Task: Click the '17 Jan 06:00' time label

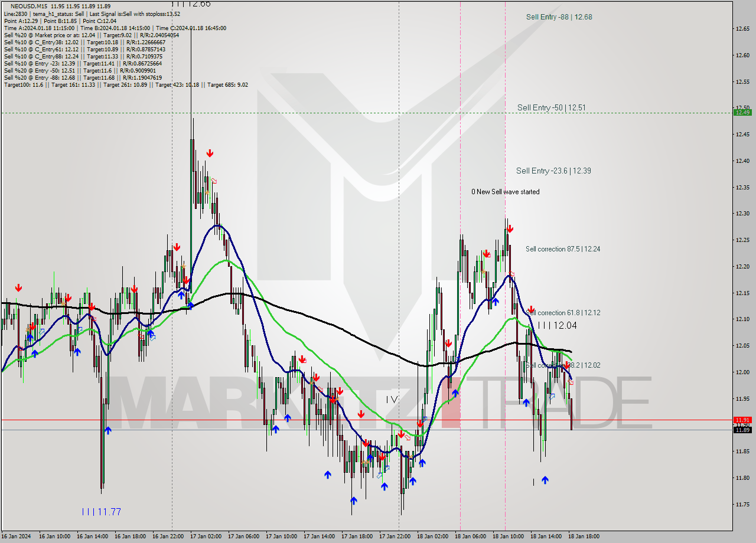Action: [243, 537]
